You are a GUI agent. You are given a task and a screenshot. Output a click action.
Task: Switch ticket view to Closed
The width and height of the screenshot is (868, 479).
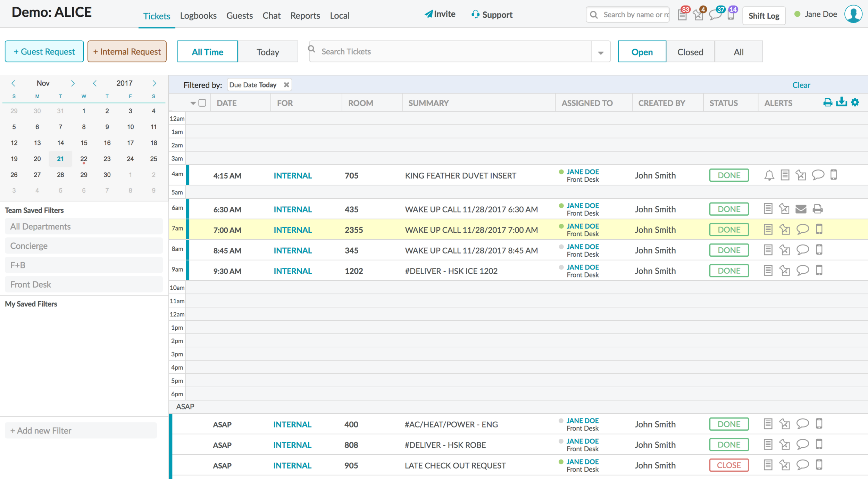coord(690,52)
